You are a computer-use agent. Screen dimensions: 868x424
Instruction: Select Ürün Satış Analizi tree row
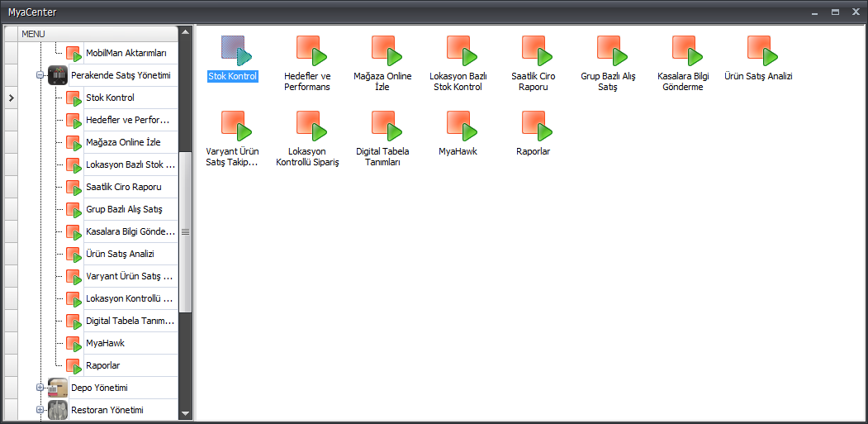point(130,255)
